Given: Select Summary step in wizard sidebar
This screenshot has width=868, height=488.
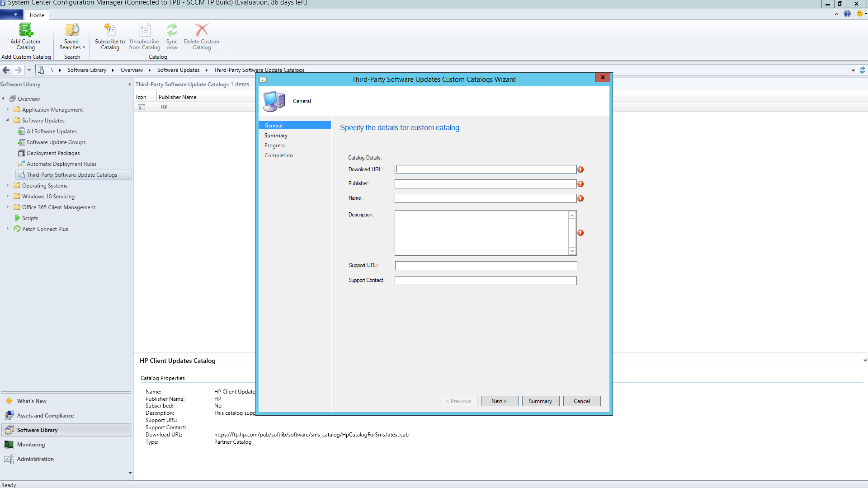Looking at the screenshot, I should click(276, 136).
